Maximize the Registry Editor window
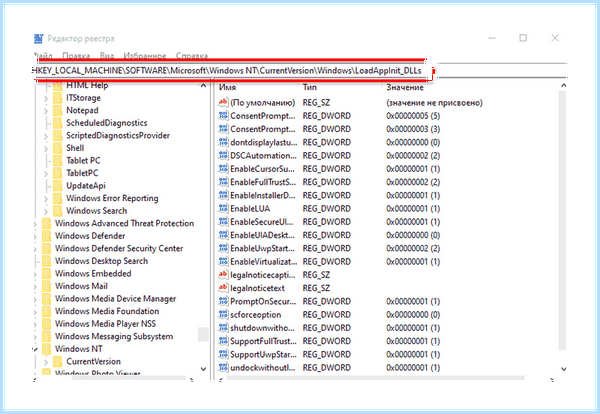This screenshot has width=600, height=414. 523,38
